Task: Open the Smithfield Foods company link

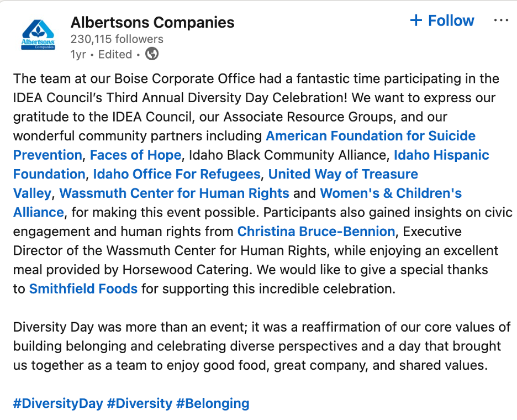Action: [83, 289]
